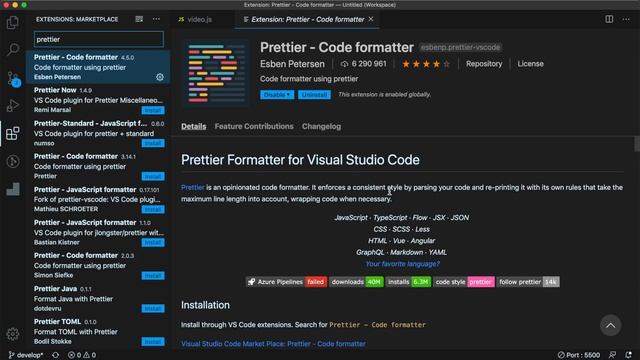
Task: Click the Azure Pipelines failed badge
Action: [287, 282]
